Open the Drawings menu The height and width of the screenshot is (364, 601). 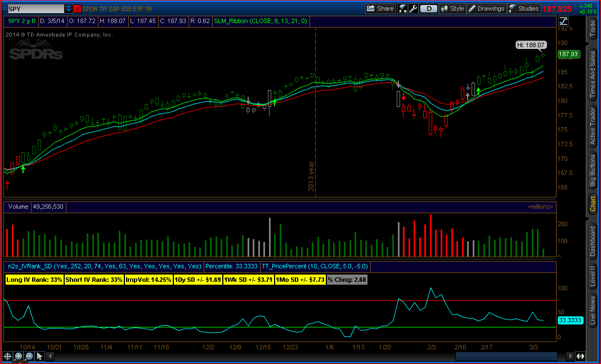[487, 8]
